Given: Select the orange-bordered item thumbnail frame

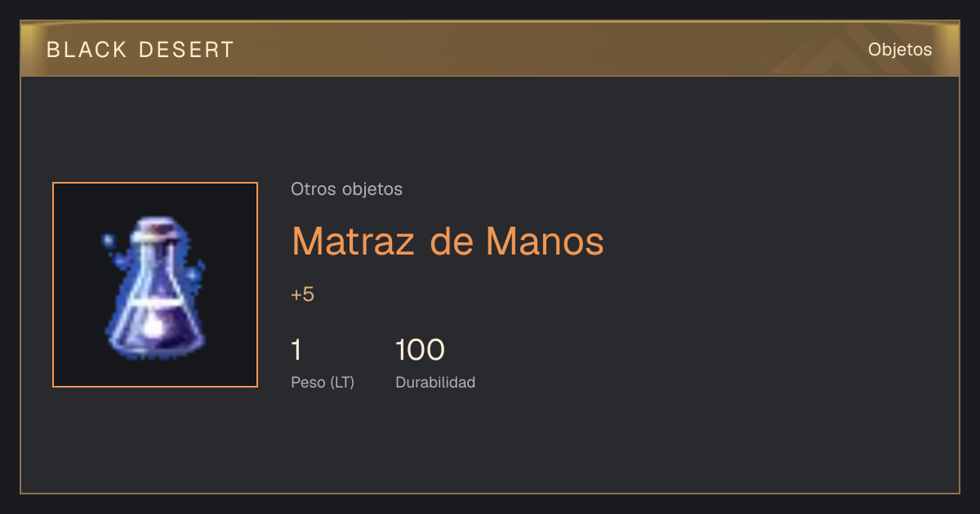Looking at the screenshot, I should tap(155, 285).
